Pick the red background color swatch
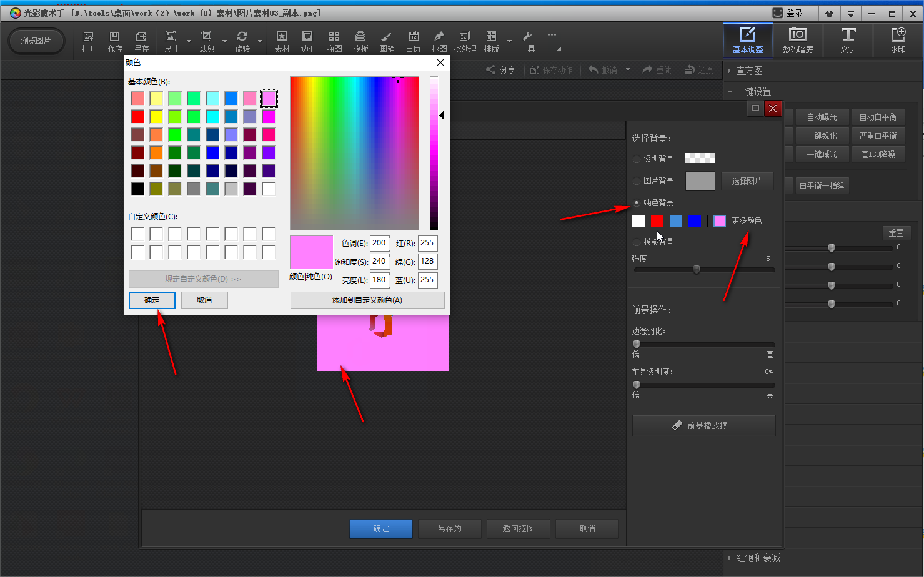The image size is (924, 577). pos(657,220)
